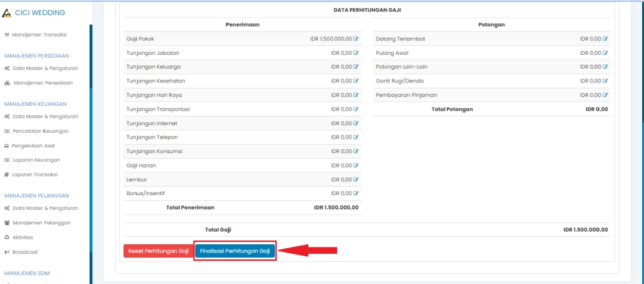
Task: Edit the Tunjangan Kesehatan value icon
Action: (356, 81)
